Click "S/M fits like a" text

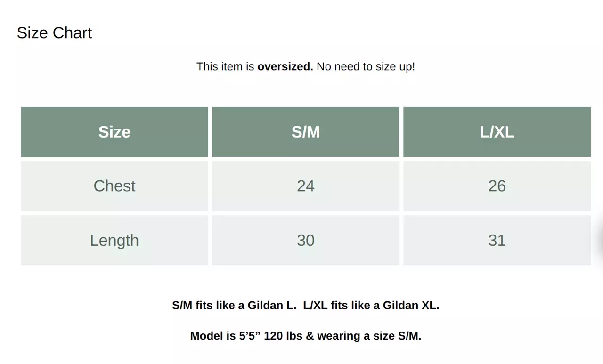pos(208,305)
